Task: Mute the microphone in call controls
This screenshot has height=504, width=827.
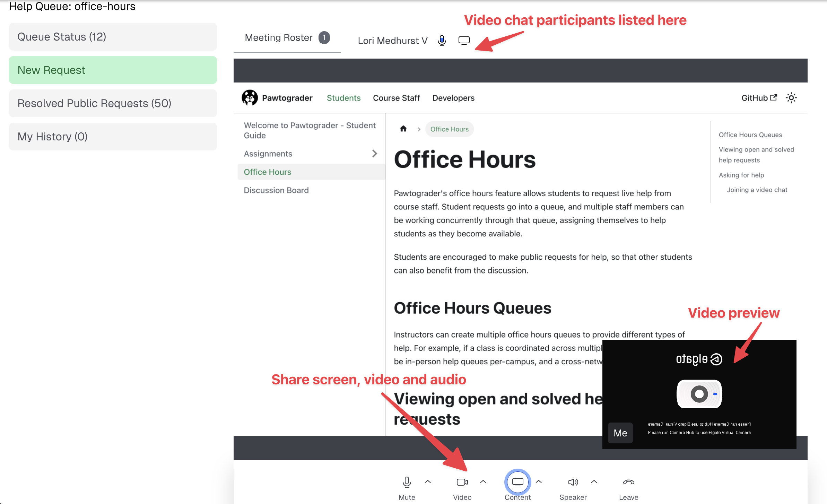Action: pos(407,482)
